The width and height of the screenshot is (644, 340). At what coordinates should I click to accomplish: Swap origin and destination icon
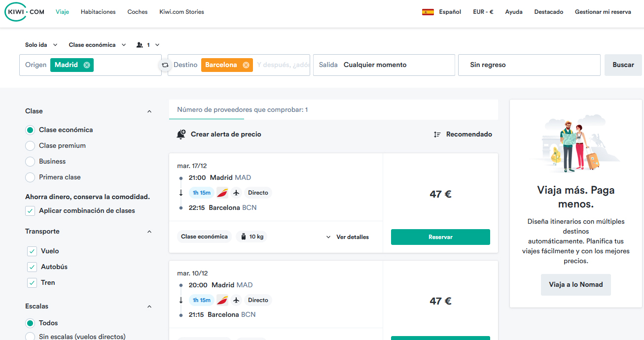(165, 65)
